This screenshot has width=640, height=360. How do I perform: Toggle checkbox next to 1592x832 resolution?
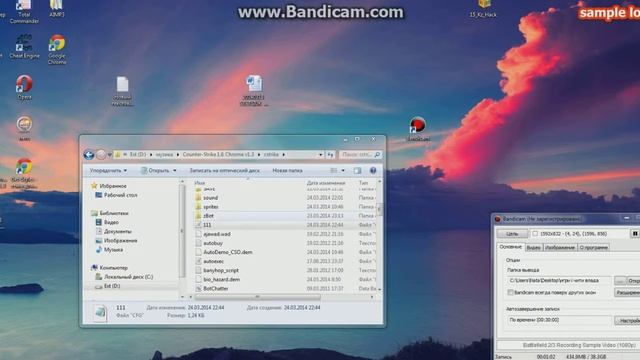[x=535, y=233]
